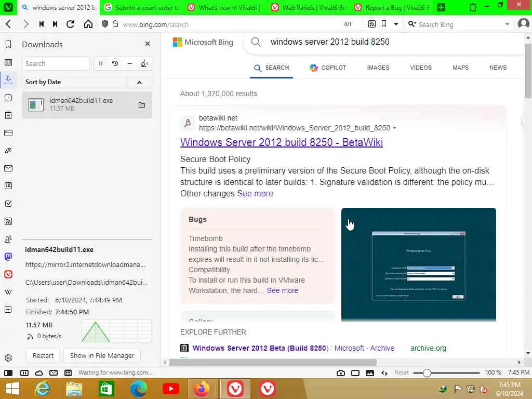Pause downloads in Downloads panel
The image size is (532, 399).
click(100, 63)
